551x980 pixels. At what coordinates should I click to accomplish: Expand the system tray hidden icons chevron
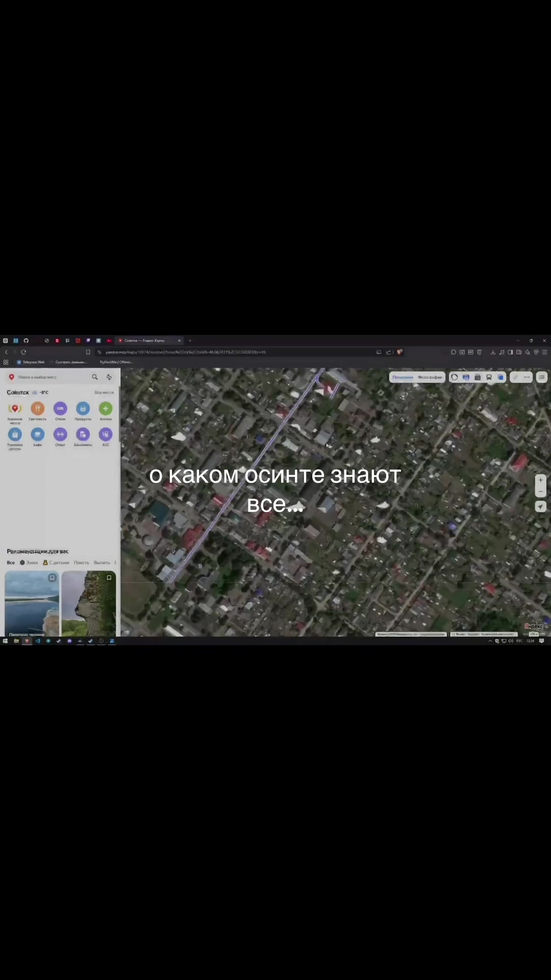point(490,641)
